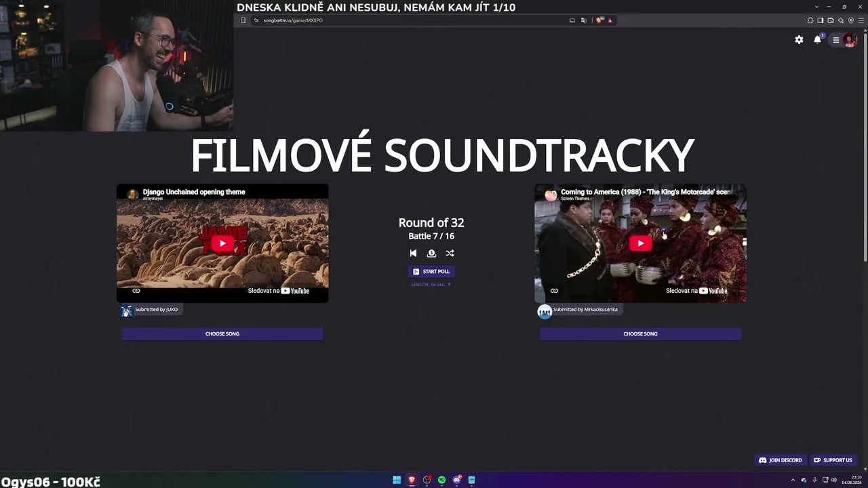Open the Brave Leo AI icon
This screenshot has width=868, height=488.
coord(841,20)
